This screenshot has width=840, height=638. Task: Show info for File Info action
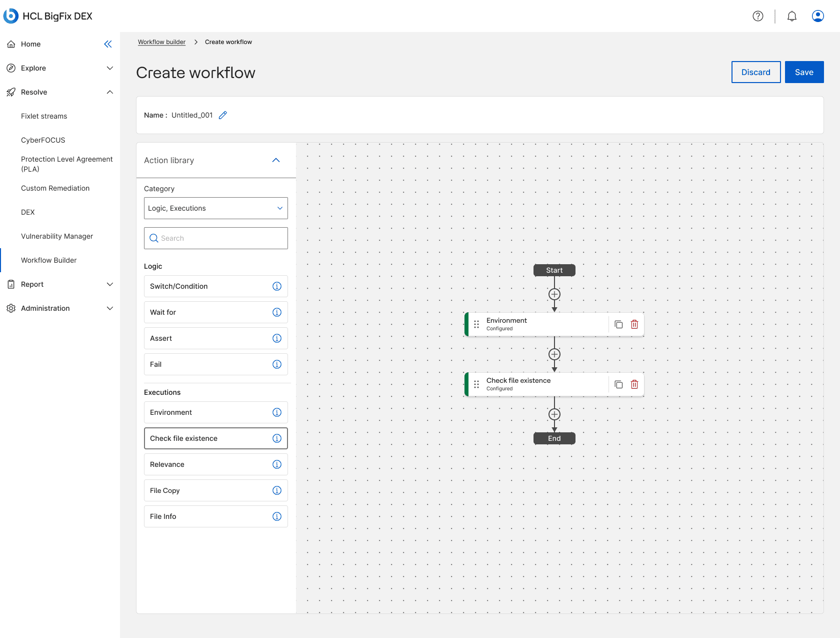pyautogui.click(x=277, y=516)
